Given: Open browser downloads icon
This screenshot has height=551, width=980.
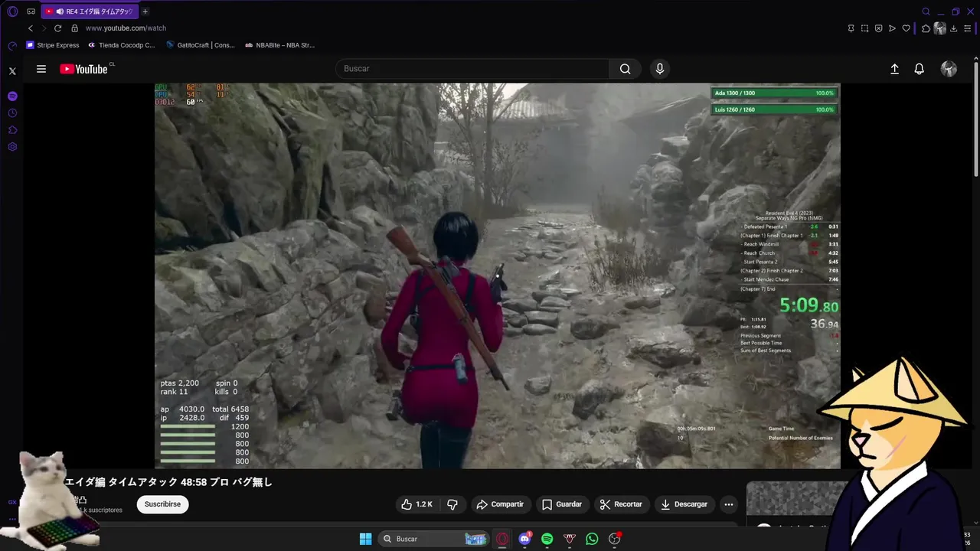Looking at the screenshot, I should point(955,28).
